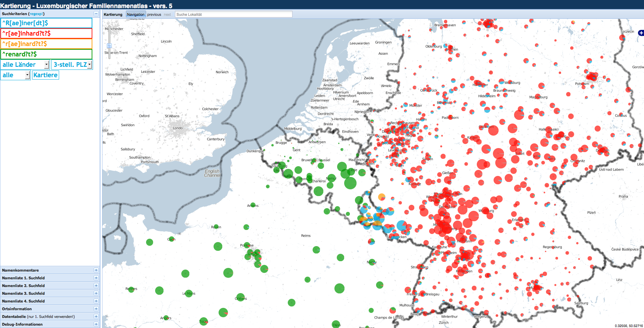This screenshot has height=328, width=644.
Task: Click the pie chart marker at Szczecin
Action: click(x=622, y=37)
